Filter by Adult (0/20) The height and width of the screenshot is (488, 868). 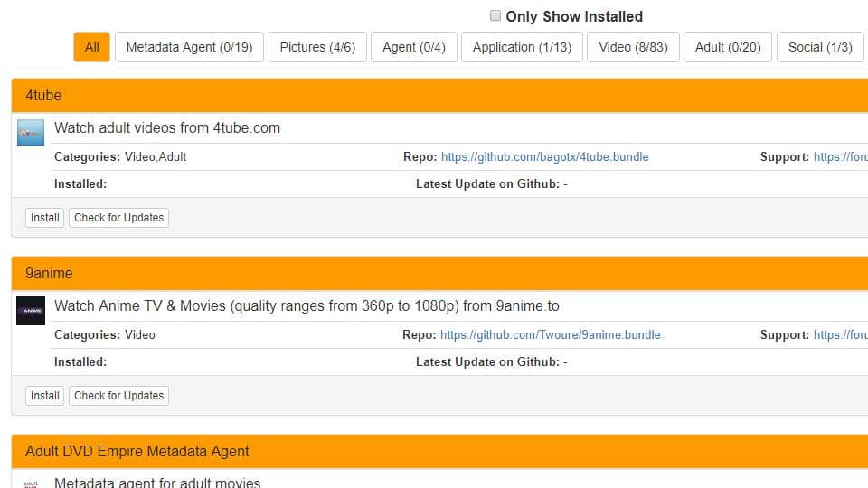click(x=728, y=47)
